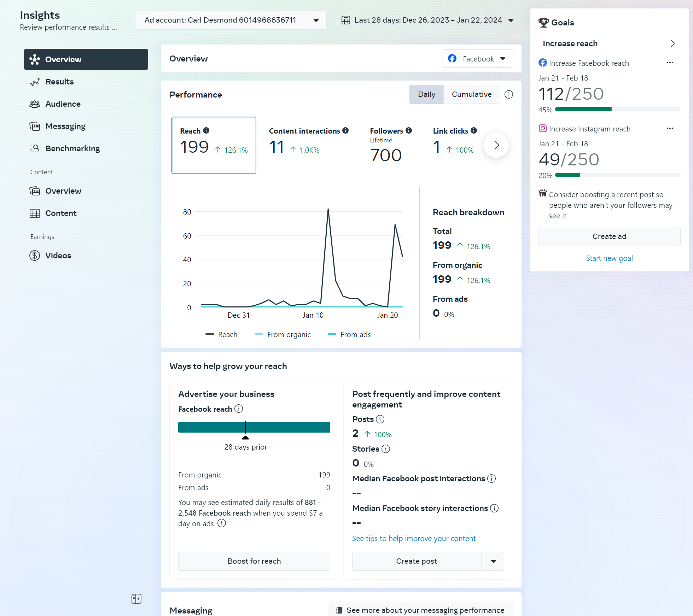Open the Messaging insights page
The height and width of the screenshot is (616, 693).
point(86,126)
